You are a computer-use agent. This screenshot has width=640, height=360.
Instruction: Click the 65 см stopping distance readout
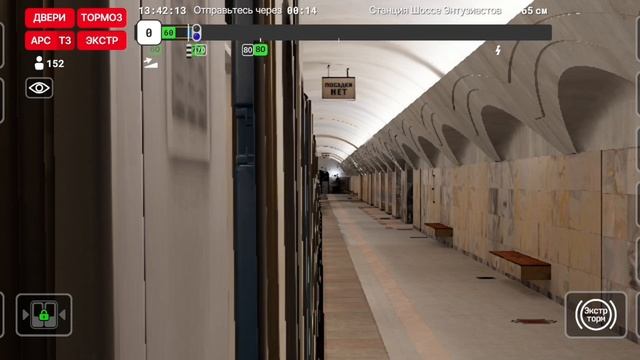click(534, 11)
